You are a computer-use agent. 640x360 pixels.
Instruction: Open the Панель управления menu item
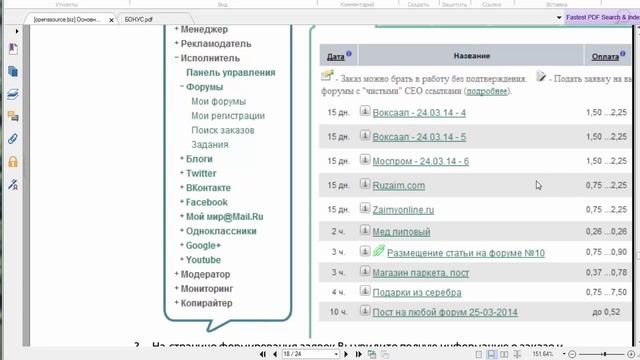click(x=231, y=73)
